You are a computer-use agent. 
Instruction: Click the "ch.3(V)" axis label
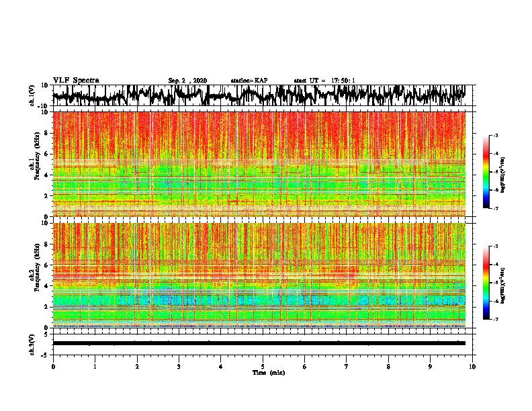tap(32, 345)
